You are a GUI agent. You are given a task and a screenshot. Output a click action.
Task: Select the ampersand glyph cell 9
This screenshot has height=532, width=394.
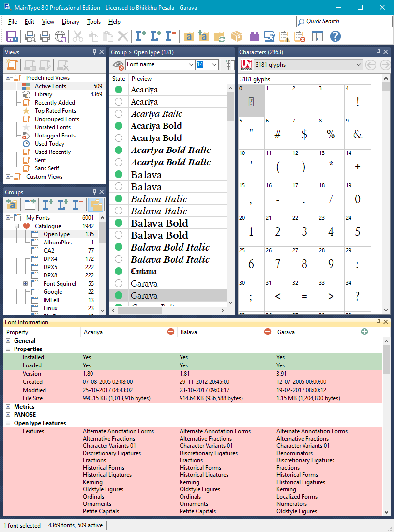(358, 133)
